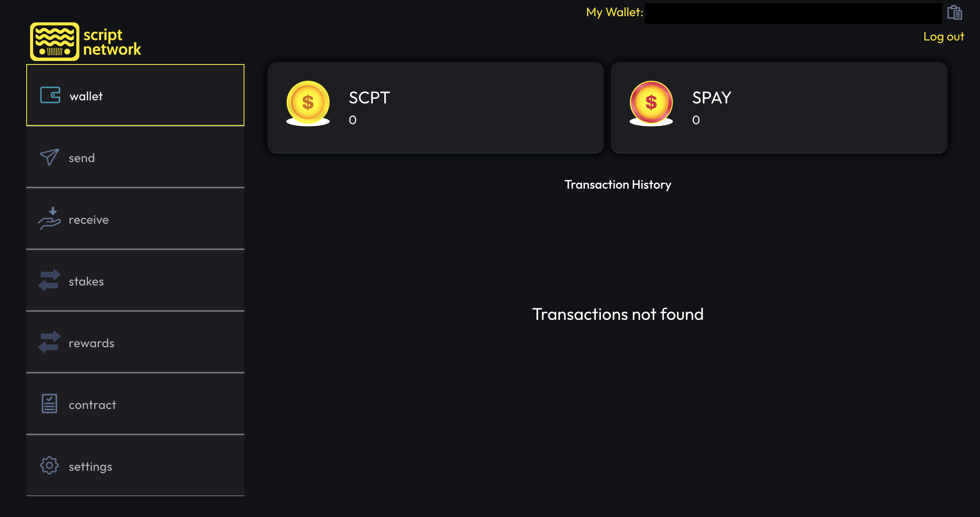
Task: Click the paper plane send icon
Action: click(x=49, y=157)
